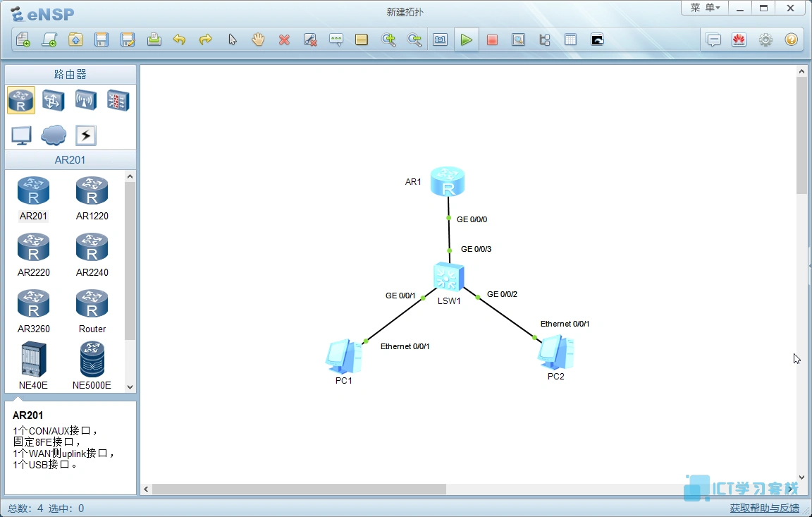Select the yellow rectangle palette tool
Screen dimensions: 812x517
tap(362, 40)
